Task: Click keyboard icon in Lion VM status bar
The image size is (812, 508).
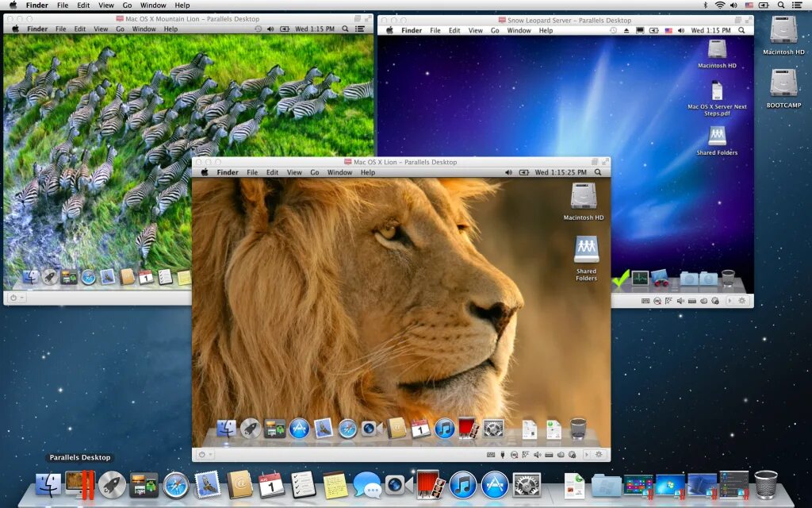Action: pos(490,455)
